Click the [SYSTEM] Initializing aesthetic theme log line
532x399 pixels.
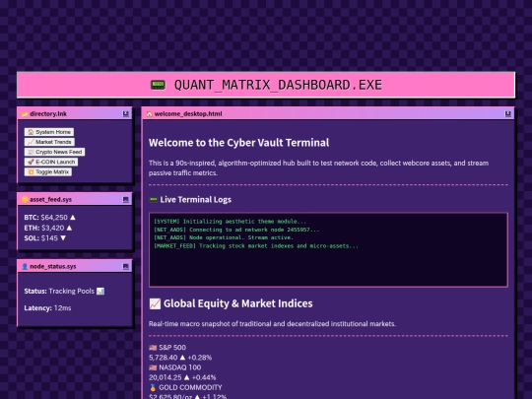(x=230, y=222)
